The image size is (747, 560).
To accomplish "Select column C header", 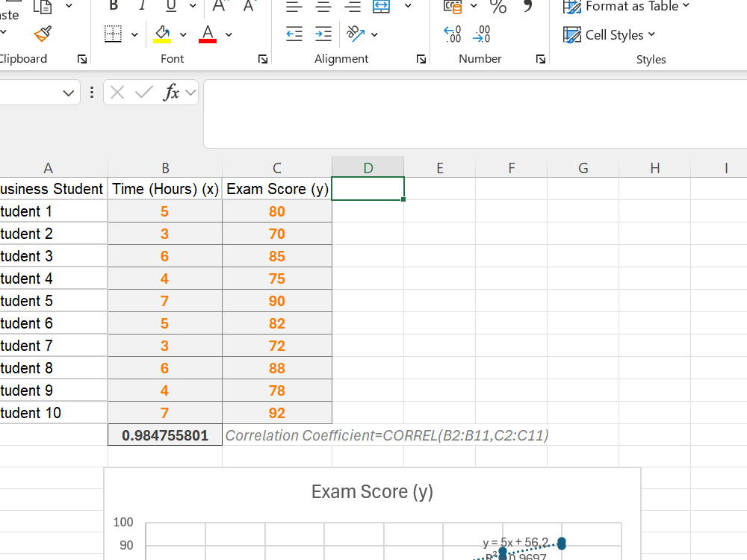I will (277, 168).
